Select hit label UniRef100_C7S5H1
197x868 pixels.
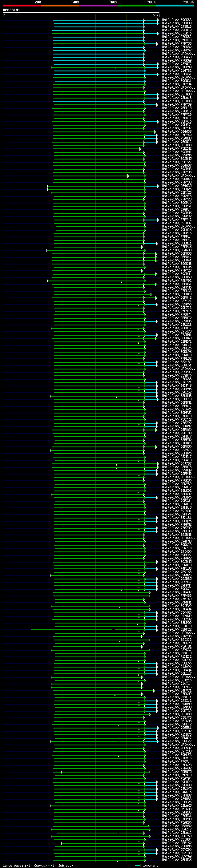tap(177, 335)
